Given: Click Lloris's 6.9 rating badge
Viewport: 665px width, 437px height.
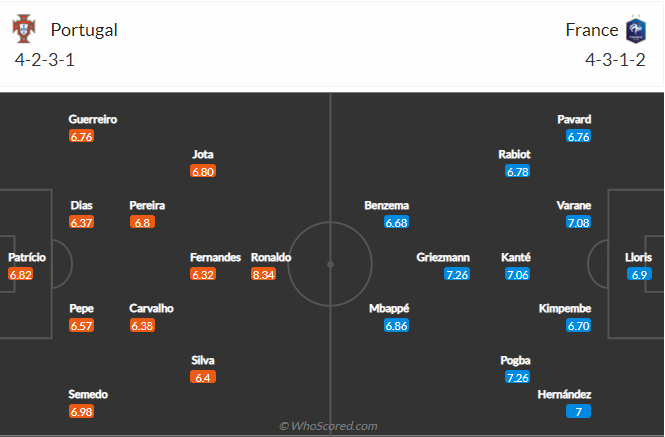Looking at the screenshot, I should pos(641,274).
